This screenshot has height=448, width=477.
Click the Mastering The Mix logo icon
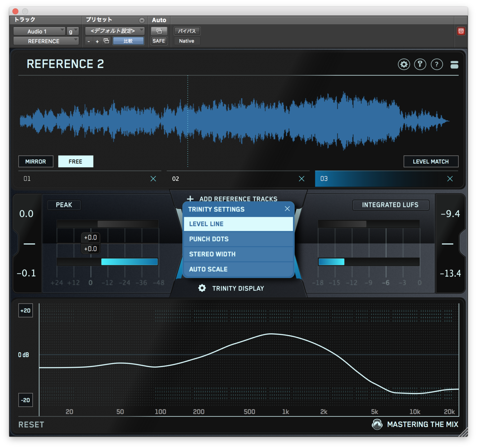(x=377, y=424)
